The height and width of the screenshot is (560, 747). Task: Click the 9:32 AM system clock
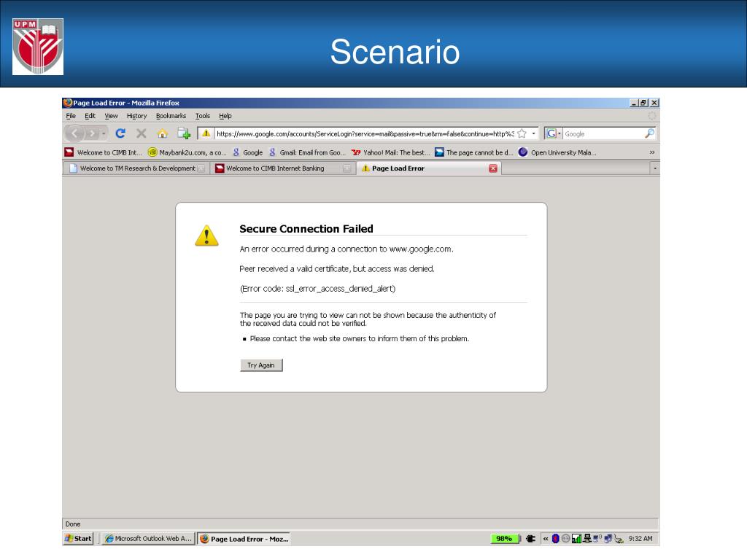640,539
